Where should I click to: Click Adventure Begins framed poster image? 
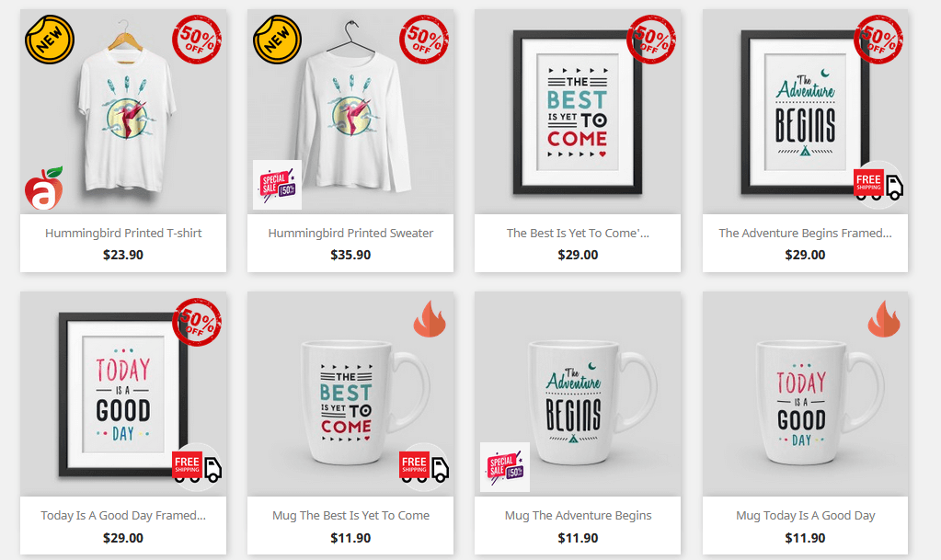pyautogui.click(x=806, y=111)
